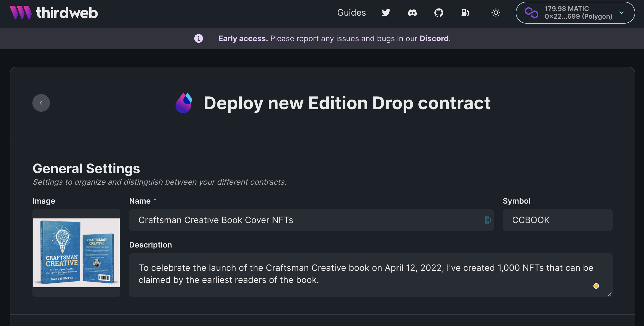Image resolution: width=644 pixels, height=326 pixels.
Task: Open the Guides menu item
Action: point(351,13)
